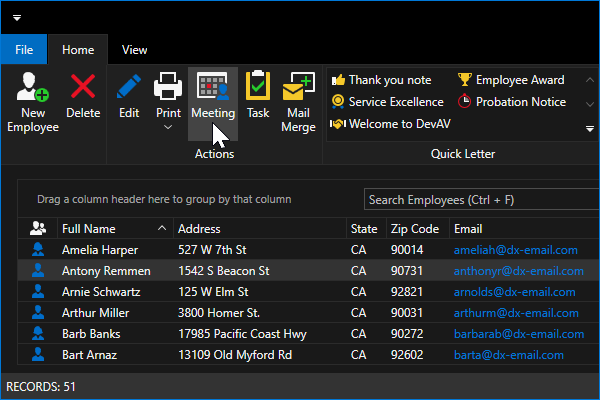This screenshot has width=600, height=400.
Task: Switch to the View tab
Action: (x=134, y=49)
